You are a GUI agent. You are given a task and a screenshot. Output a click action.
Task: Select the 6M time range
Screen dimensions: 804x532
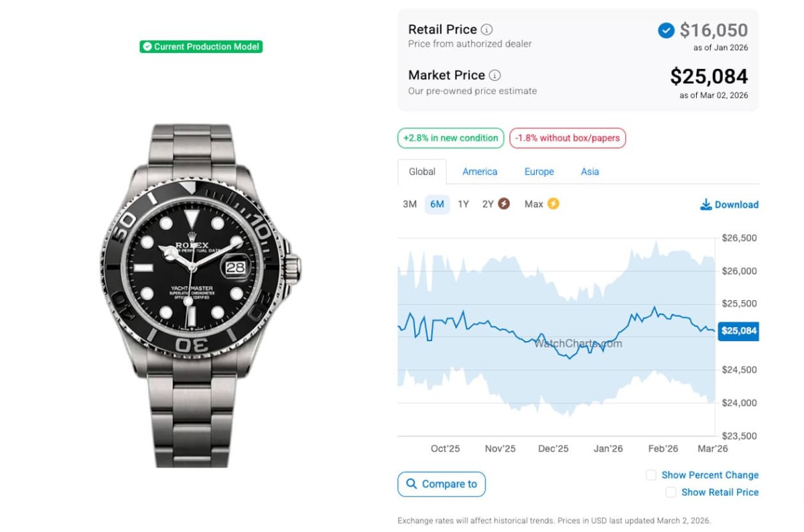click(437, 204)
